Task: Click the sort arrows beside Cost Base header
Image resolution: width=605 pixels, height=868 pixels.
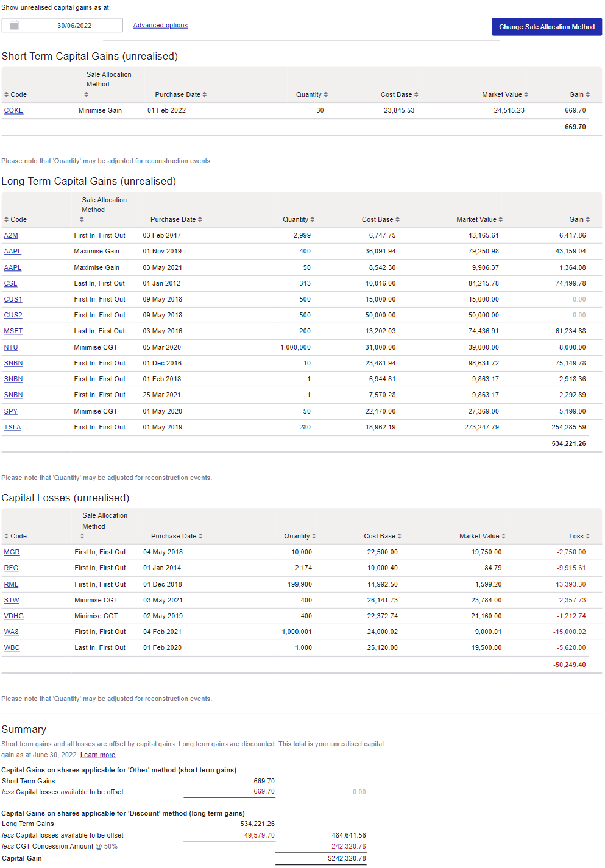Action: tap(417, 94)
